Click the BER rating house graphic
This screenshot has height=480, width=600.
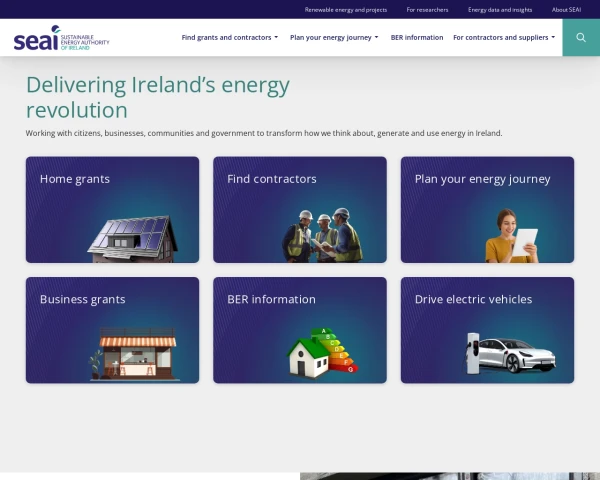point(323,352)
